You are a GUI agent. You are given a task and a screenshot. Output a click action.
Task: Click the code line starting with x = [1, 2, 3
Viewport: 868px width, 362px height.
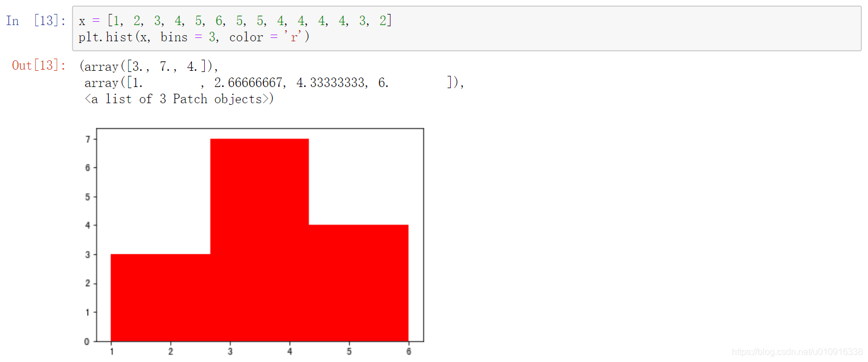click(235, 21)
